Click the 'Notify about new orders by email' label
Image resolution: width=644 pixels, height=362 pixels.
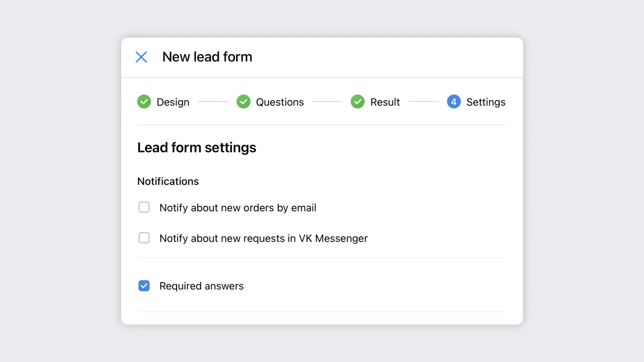[x=238, y=208]
